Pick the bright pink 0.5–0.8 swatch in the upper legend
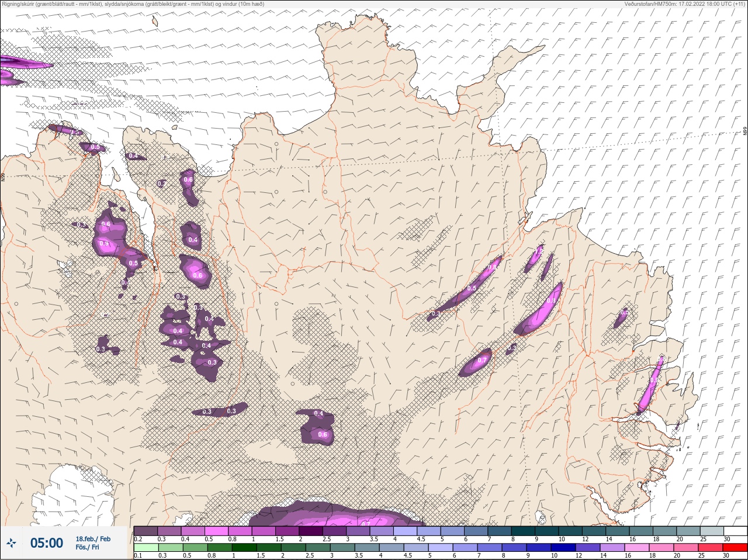Screen dimensions: 748x560 pyautogui.click(x=216, y=531)
